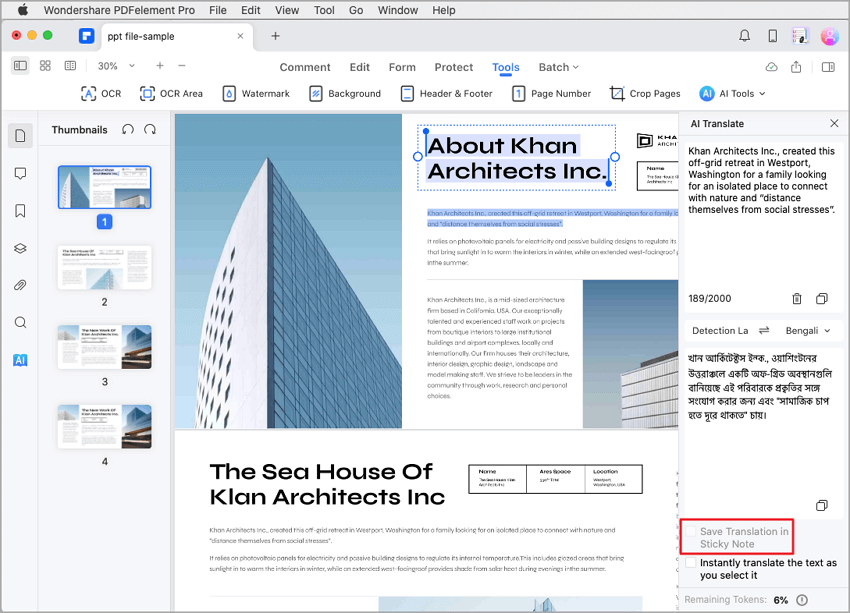Open Header & Footer tool
The width and height of the screenshot is (850, 613).
pyautogui.click(x=446, y=93)
